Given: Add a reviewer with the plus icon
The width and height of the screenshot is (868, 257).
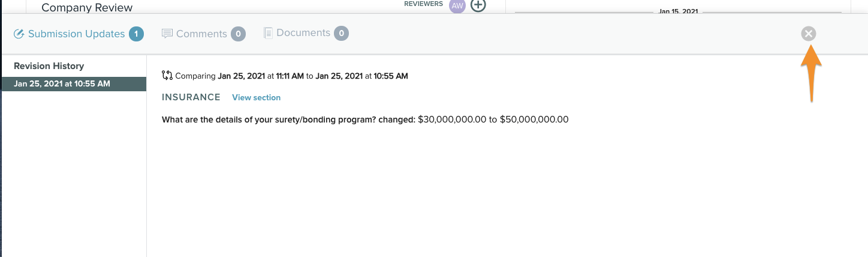Looking at the screenshot, I should coord(478,5).
